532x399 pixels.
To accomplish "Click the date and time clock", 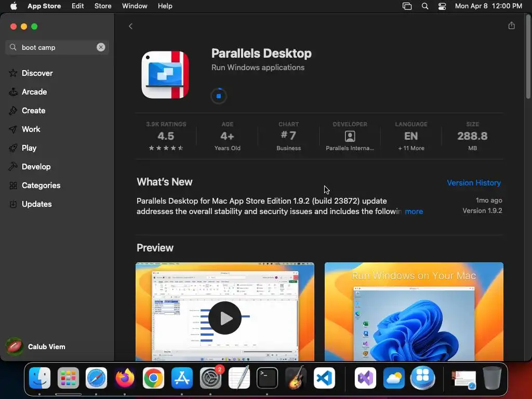I will (488, 6).
